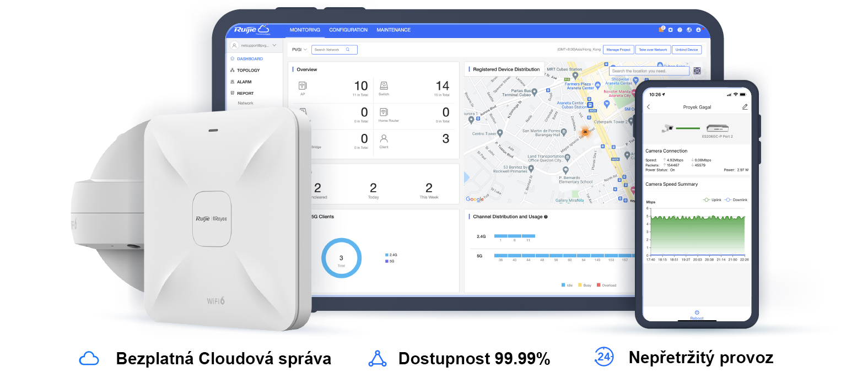Image resolution: width=868 pixels, height=383 pixels.
Task: Click the topology icon beside Dostupnost 99.99%
Action: [x=378, y=359]
